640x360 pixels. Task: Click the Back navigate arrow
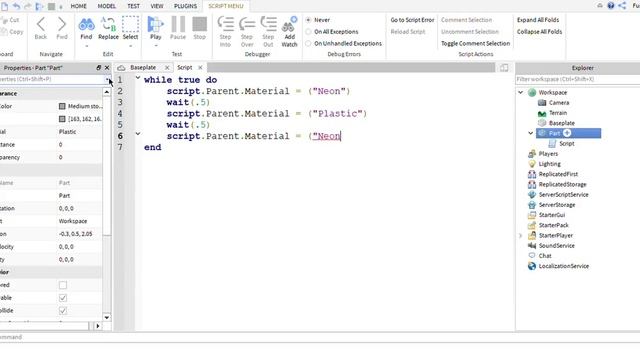coord(40,24)
